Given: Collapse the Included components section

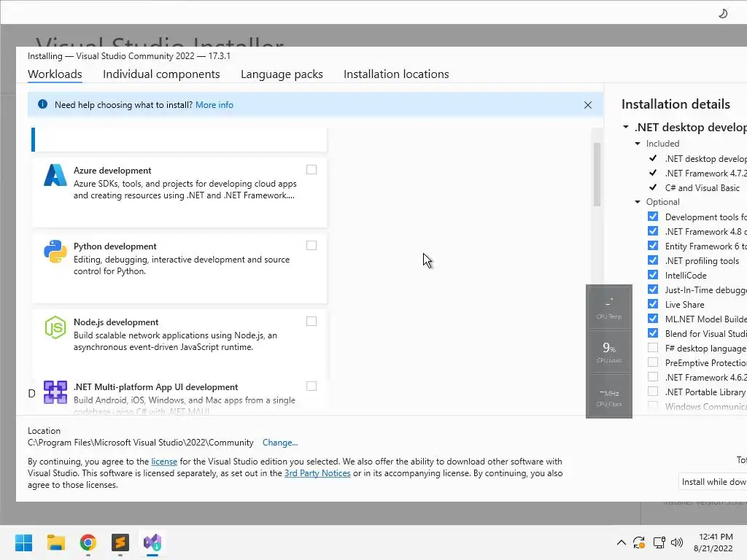Looking at the screenshot, I should coord(638,144).
